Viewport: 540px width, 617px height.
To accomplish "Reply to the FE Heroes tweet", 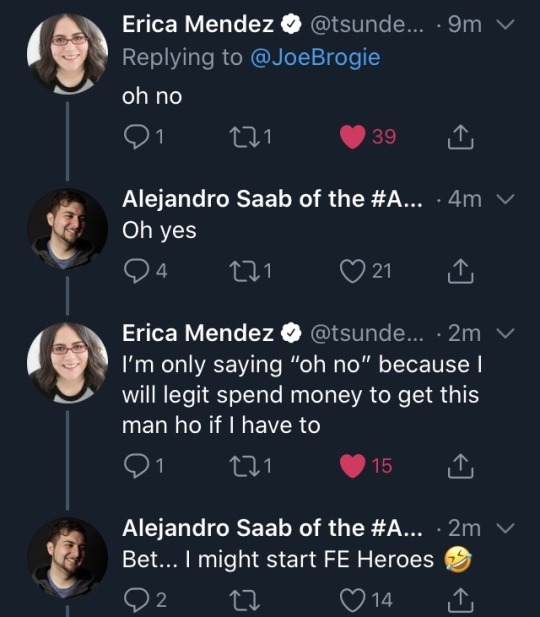I will point(136,600).
